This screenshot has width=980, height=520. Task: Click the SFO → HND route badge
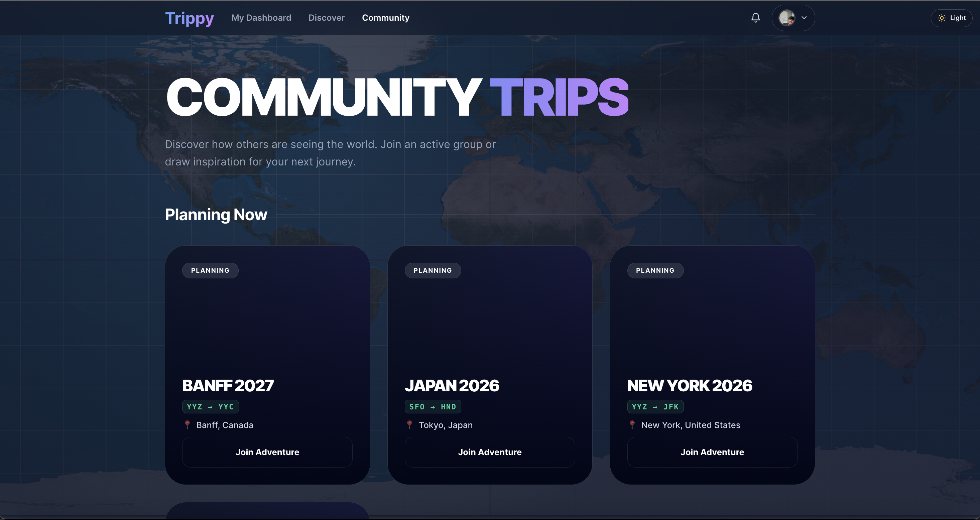pyautogui.click(x=433, y=407)
